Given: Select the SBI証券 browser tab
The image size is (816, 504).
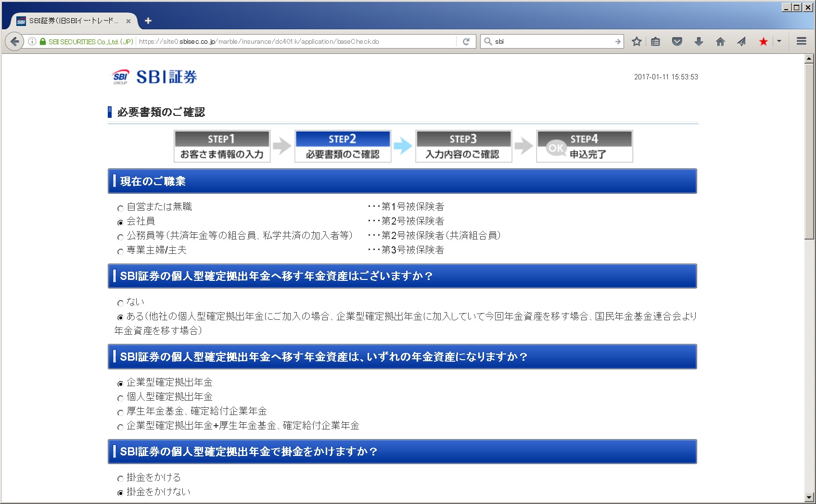Looking at the screenshot, I should pos(74,21).
